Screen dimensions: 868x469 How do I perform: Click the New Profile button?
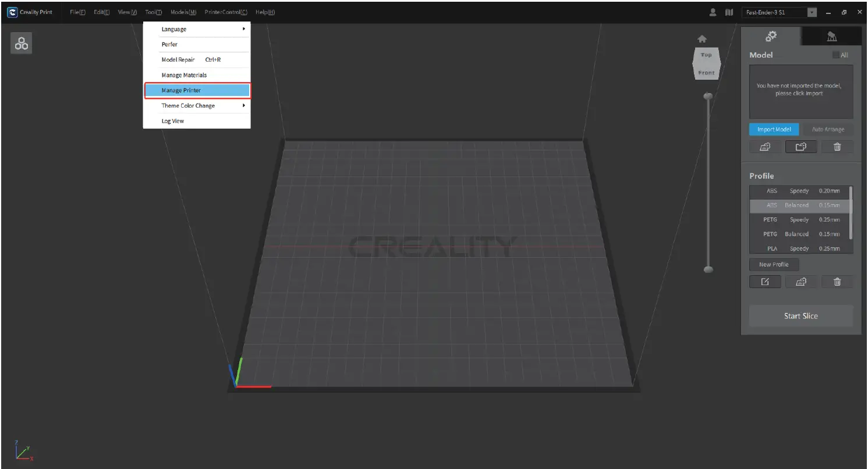pos(774,264)
